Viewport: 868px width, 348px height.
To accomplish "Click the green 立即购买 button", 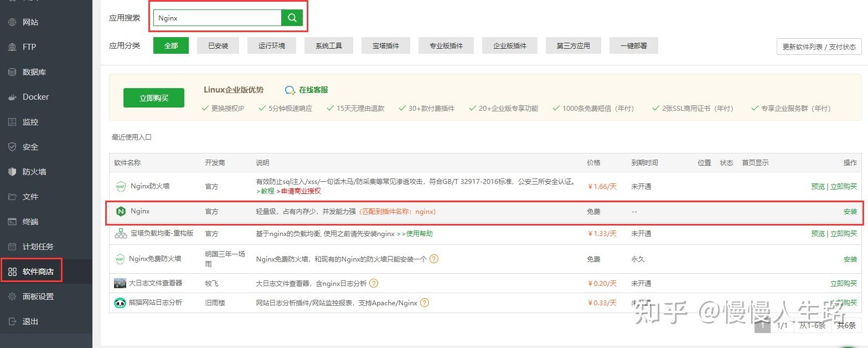I will pos(154,98).
